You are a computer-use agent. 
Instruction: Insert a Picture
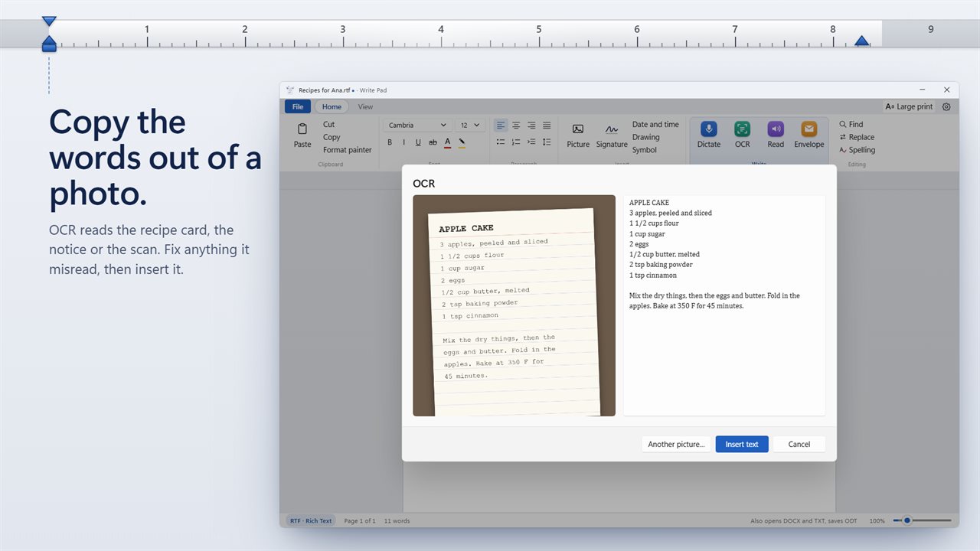coord(578,135)
